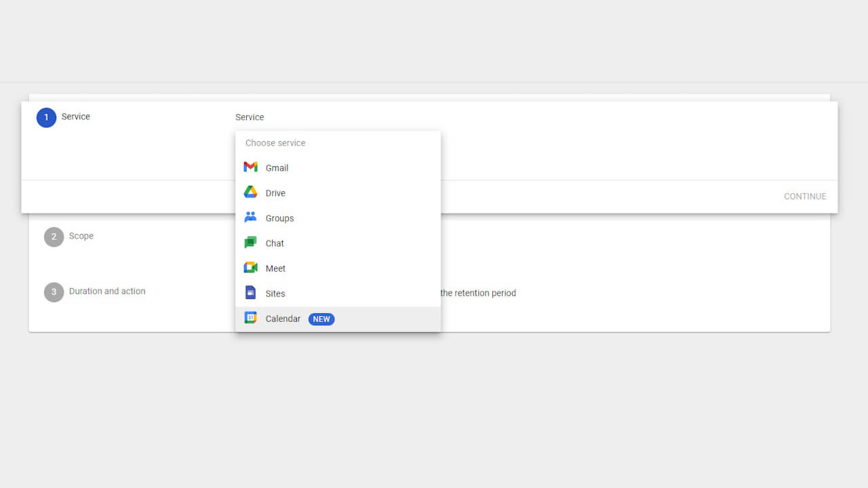The image size is (868, 488).
Task: Click the step 2 Scope circle
Action: pos(54,237)
